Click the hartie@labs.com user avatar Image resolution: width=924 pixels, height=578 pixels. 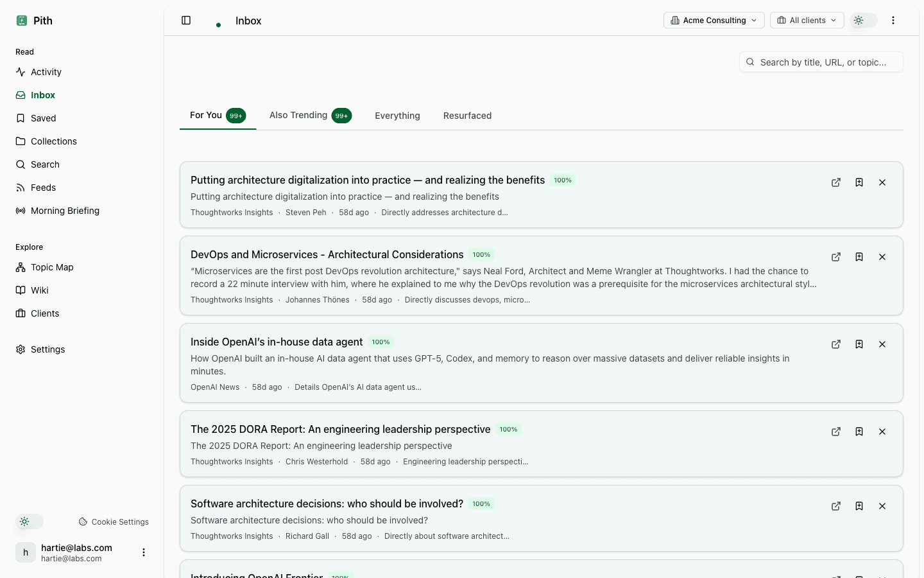pos(26,552)
